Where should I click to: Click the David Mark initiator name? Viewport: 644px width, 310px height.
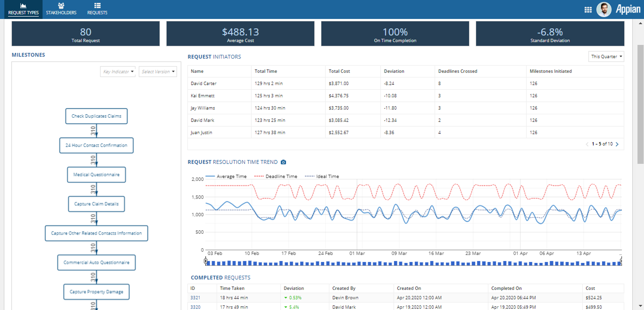(202, 120)
